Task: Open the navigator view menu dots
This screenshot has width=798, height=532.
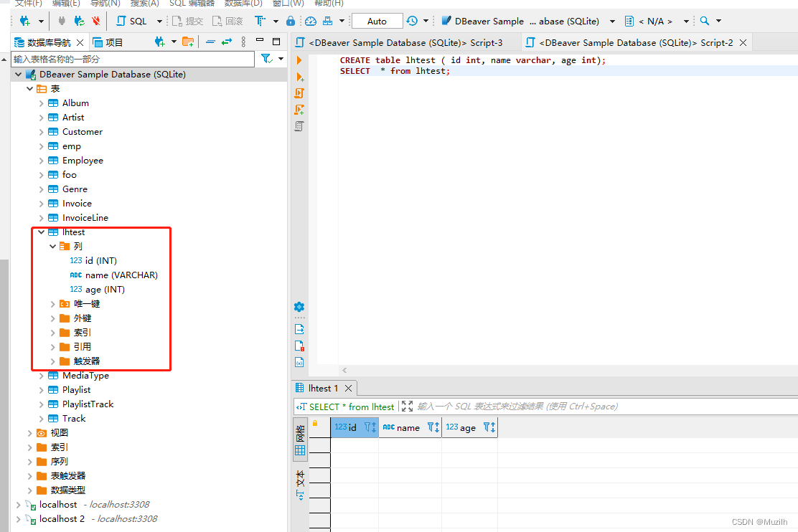Action: pyautogui.click(x=243, y=42)
